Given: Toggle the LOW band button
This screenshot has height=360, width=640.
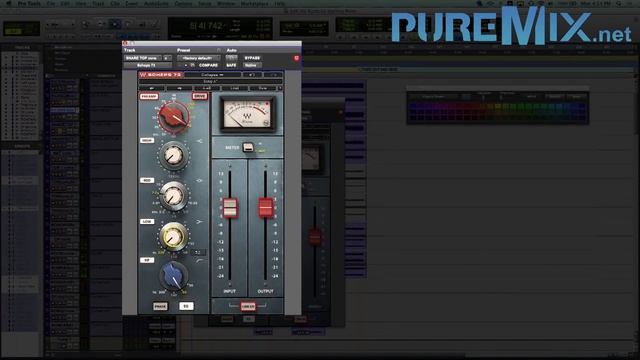Looking at the screenshot, I should [147, 222].
